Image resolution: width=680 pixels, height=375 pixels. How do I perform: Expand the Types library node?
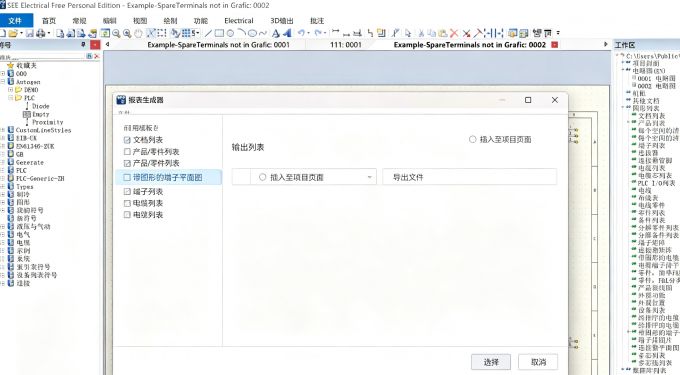coord(3,186)
